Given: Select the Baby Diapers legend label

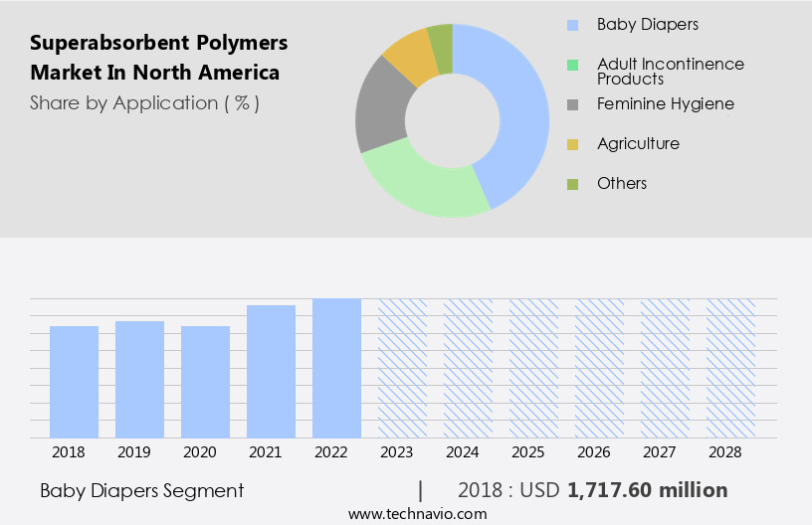Looking at the screenshot, I should coord(648,24).
